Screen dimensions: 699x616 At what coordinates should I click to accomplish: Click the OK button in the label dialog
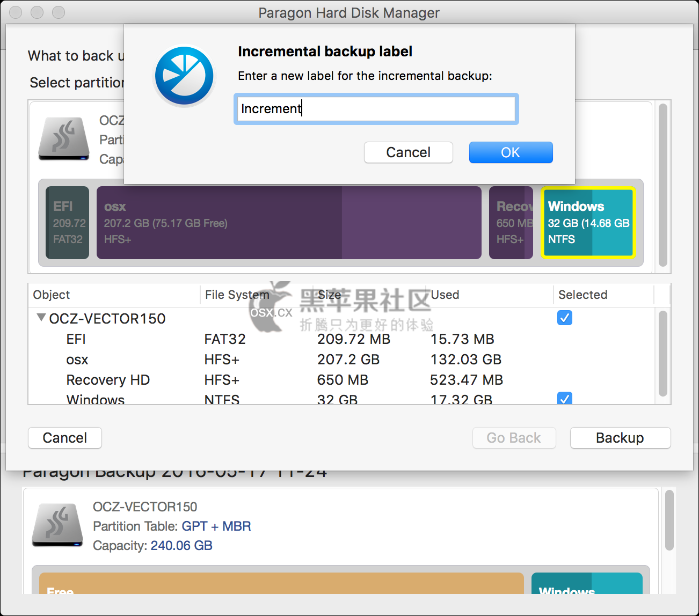pos(511,152)
